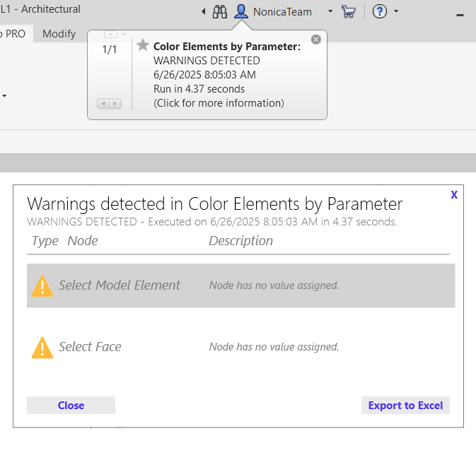Click warning icon beside Select Face
This screenshot has width=476, height=460.
click(x=42, y=348)
